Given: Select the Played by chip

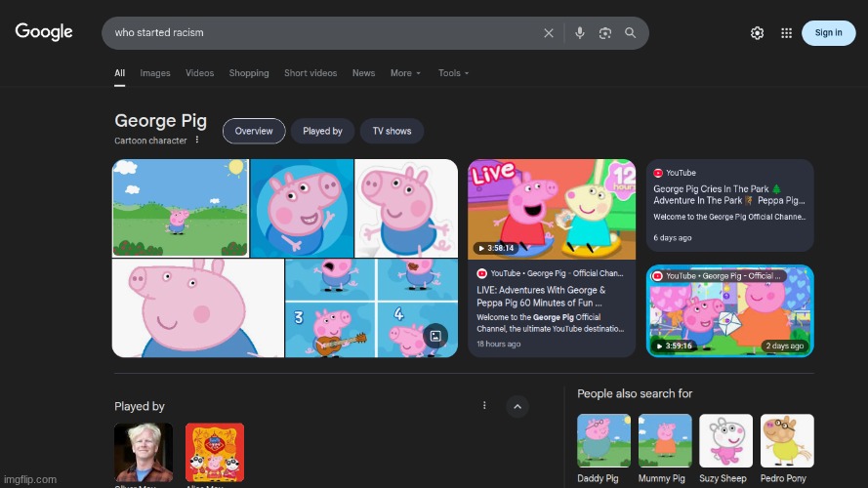Looking at the screenshot, I should coord(322,131).
